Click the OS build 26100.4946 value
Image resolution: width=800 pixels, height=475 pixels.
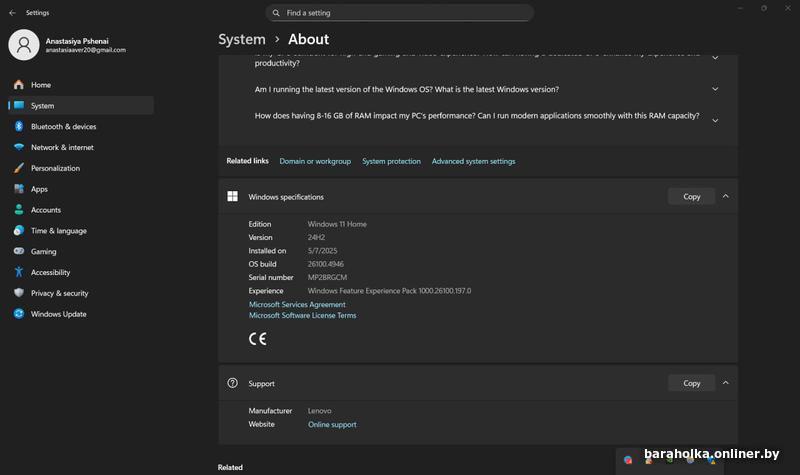[326, 264]
